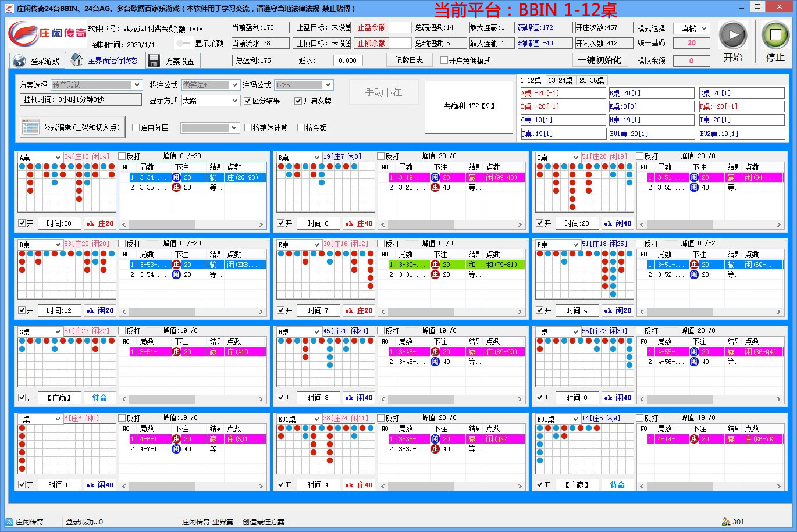
Task: Check 反打 for table A桌
Action: 122,156
